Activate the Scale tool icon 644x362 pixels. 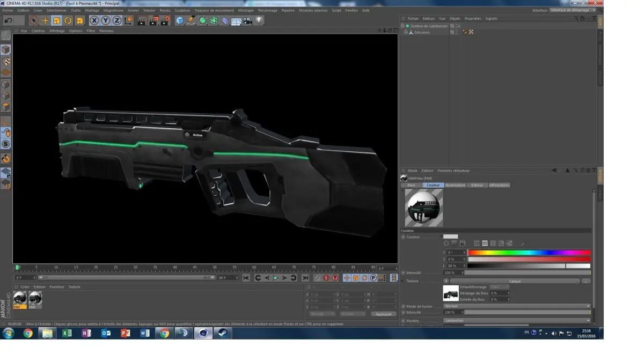pyautogui.click(x=56, y=20)
